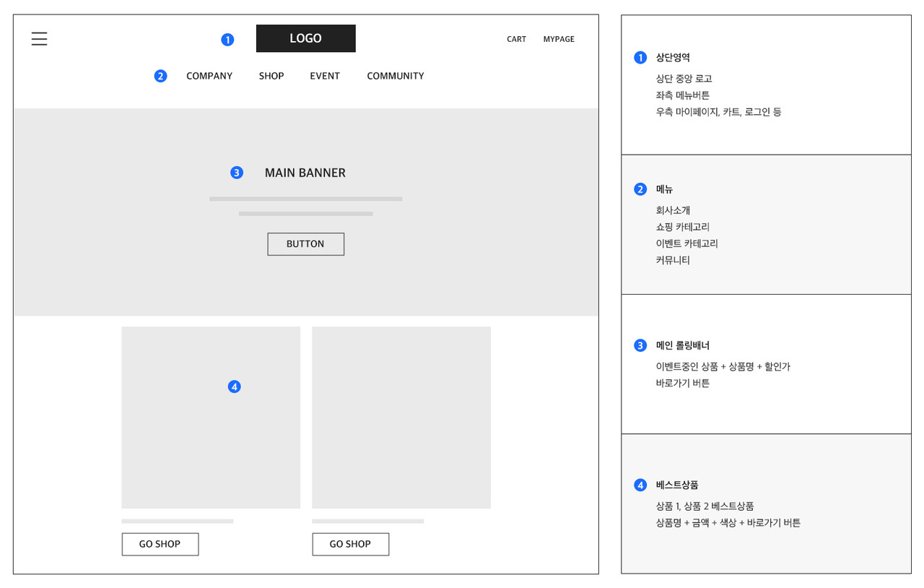
Task: Select the COMPANY menu item
Action: coord(209,76)
